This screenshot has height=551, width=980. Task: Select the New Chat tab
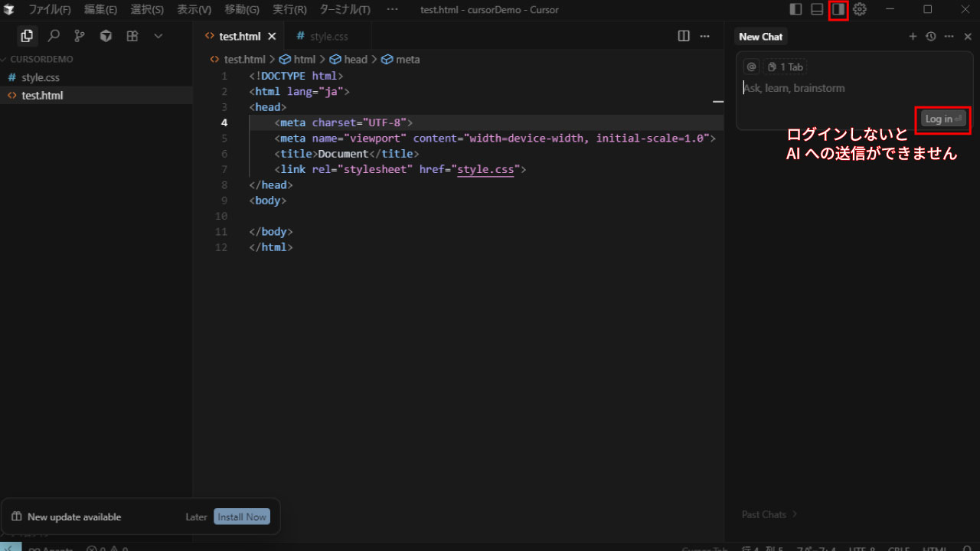tap(761, 37)
